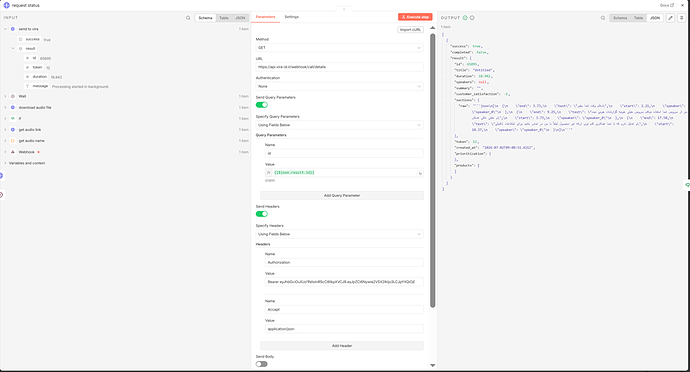
Task: Select Table view in OUTPUT panel
Action: pyautogui.click(x=639, y=18)
